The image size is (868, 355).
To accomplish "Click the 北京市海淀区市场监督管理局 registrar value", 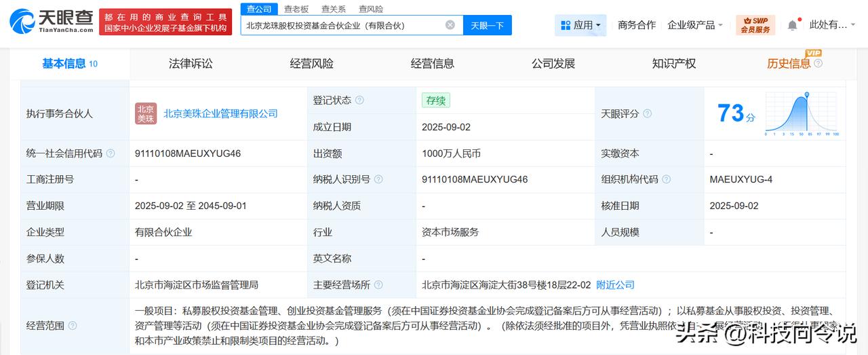I will tap(197, 285).
